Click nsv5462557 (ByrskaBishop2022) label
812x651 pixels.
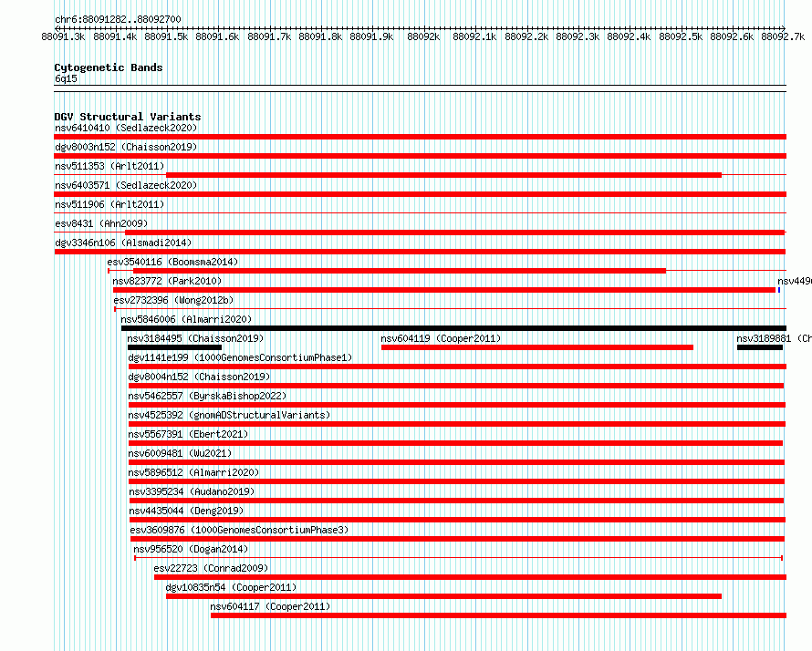coord(207,396)
